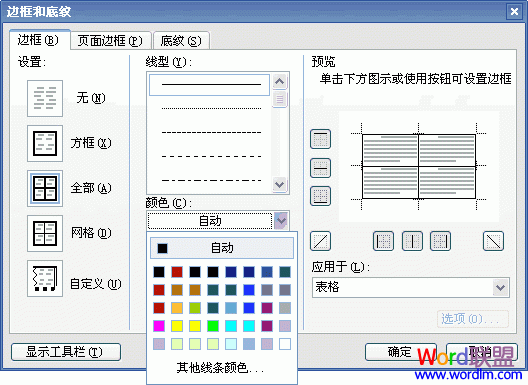
Task: Select the 方框 (Box) border setting icon
Action: coord(45,143)
